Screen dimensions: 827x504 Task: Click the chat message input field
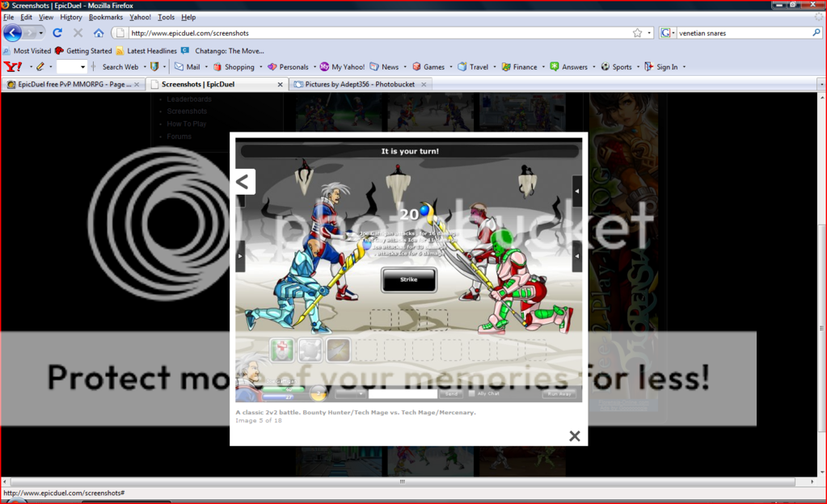pyautogui.click(x=402, y=393)
